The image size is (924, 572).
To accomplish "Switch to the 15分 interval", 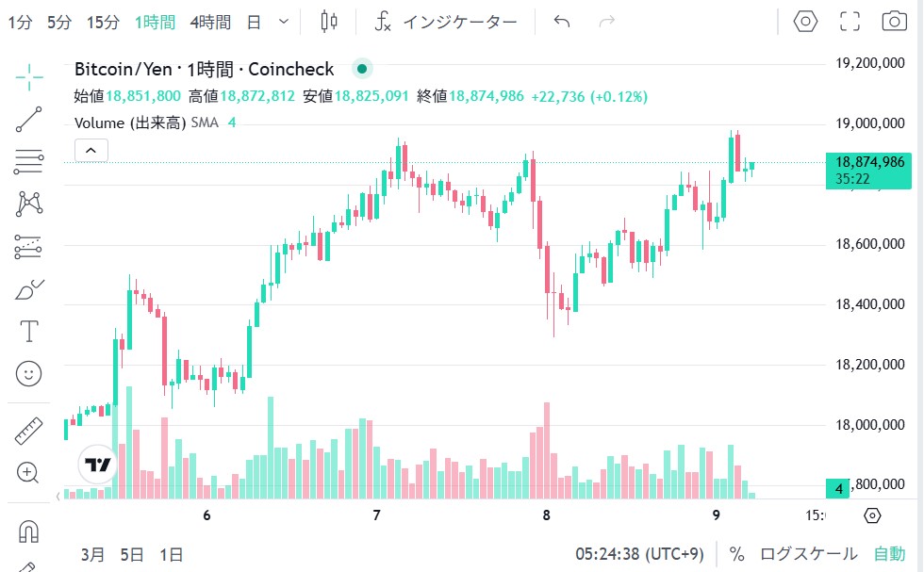I will 102,22.
